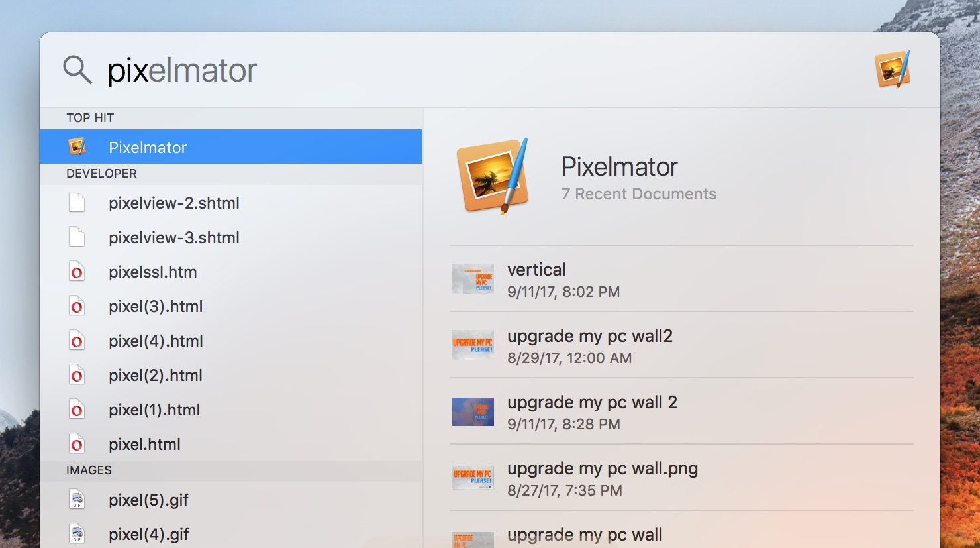This screenshot has width=980, height=548.
Task: Select the pixel(2).html result
Action: pos(156,376)
